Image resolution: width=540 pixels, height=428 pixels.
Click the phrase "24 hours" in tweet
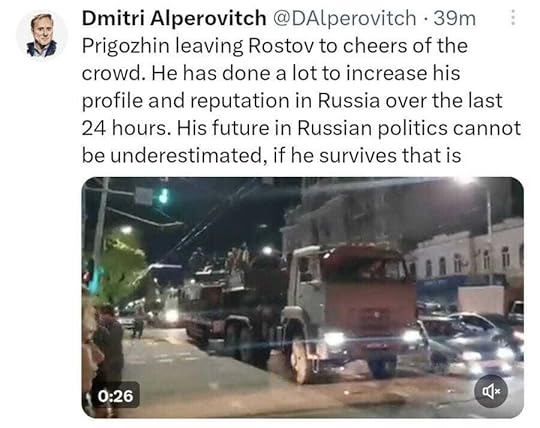tap(126, 128)
